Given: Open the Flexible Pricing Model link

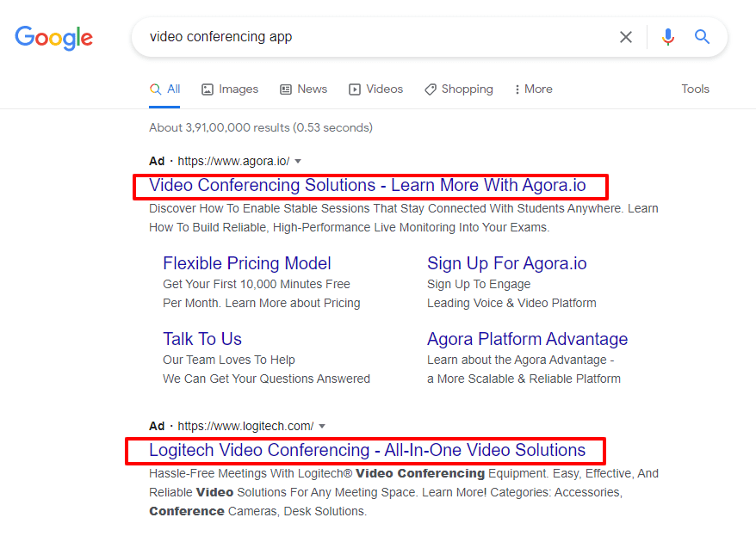Looking at the screenshot, I should click(x=247, y=263).
